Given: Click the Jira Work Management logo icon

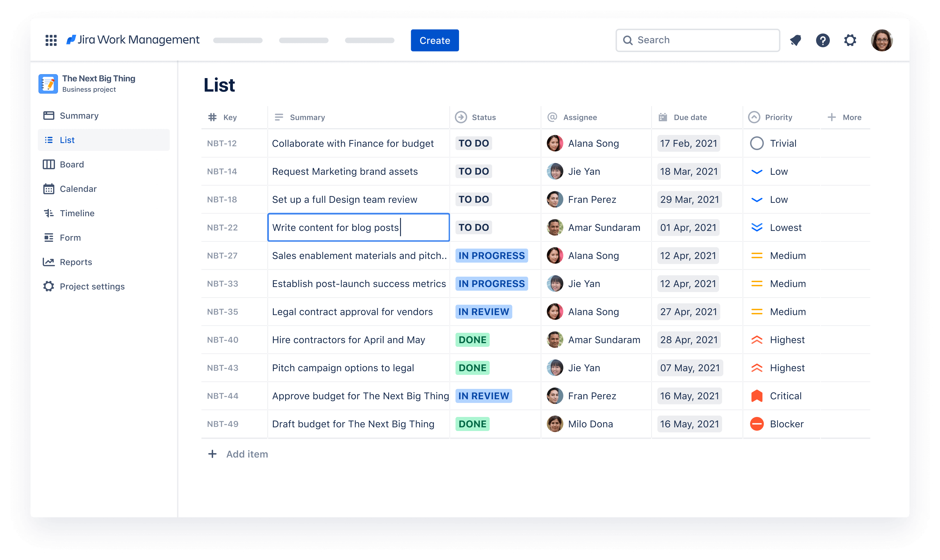Looking at the screenshot, I should (73, 40).
